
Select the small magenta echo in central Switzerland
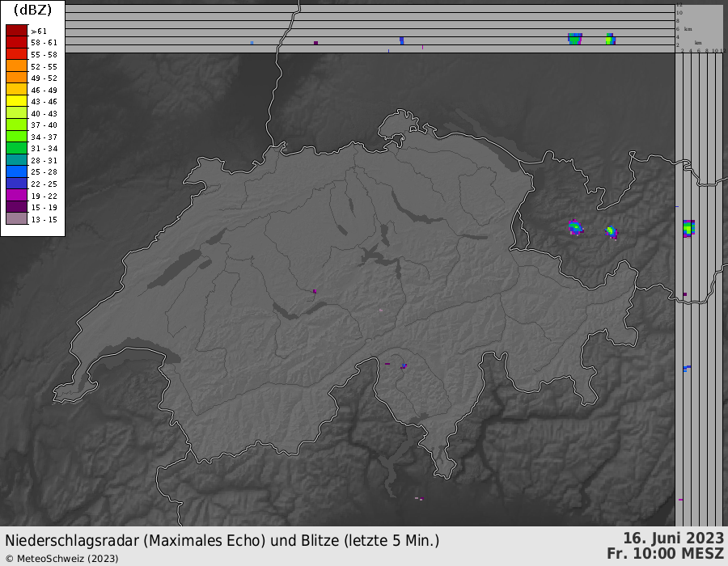[x=315, y=291]
